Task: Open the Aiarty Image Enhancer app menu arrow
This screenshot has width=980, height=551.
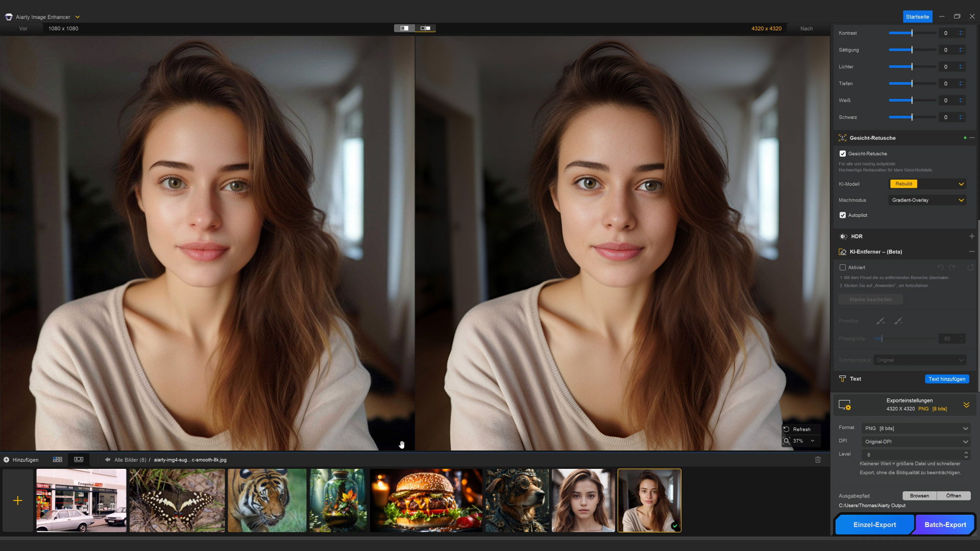Action: [x=78, y=17]
